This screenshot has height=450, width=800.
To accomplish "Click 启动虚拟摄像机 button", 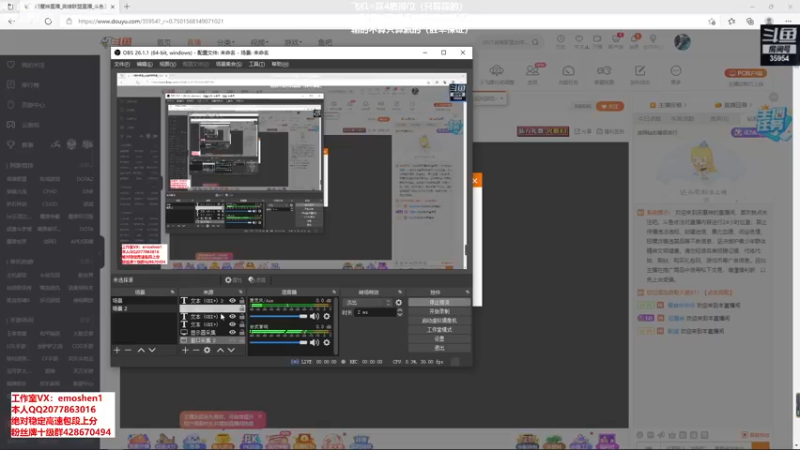I will click(439, 320).
